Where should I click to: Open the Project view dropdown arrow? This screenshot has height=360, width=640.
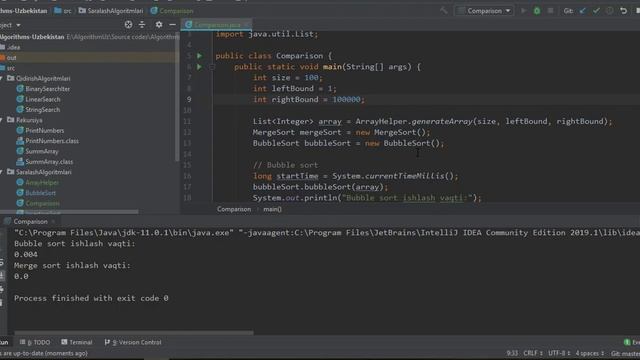pyautogui.click(x=18, y=25)
